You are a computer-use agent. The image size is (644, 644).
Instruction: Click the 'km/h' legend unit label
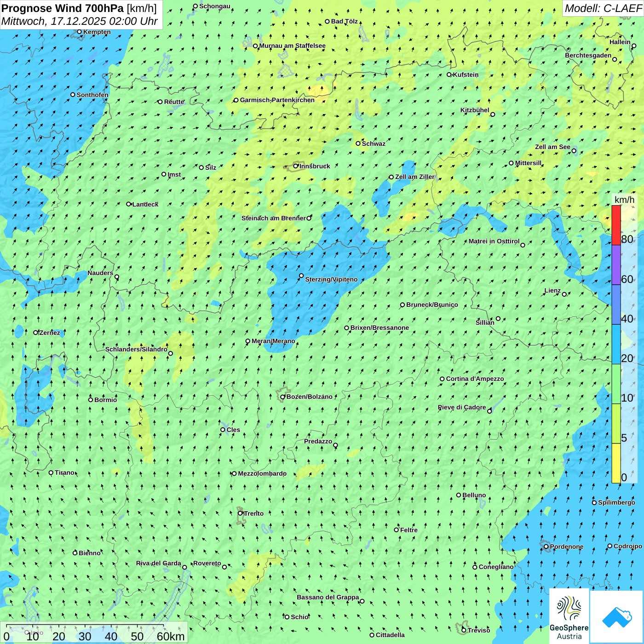(624, 200)
